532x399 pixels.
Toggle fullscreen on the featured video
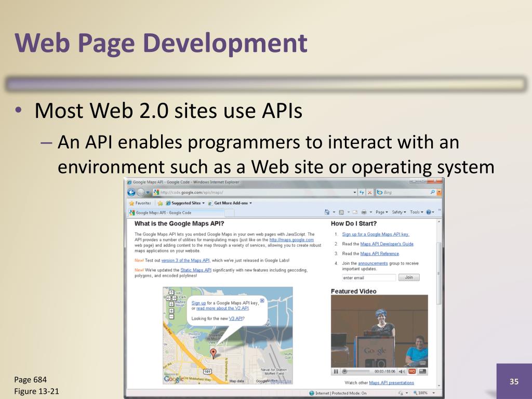pyautogui.click(x=422, y=371)
